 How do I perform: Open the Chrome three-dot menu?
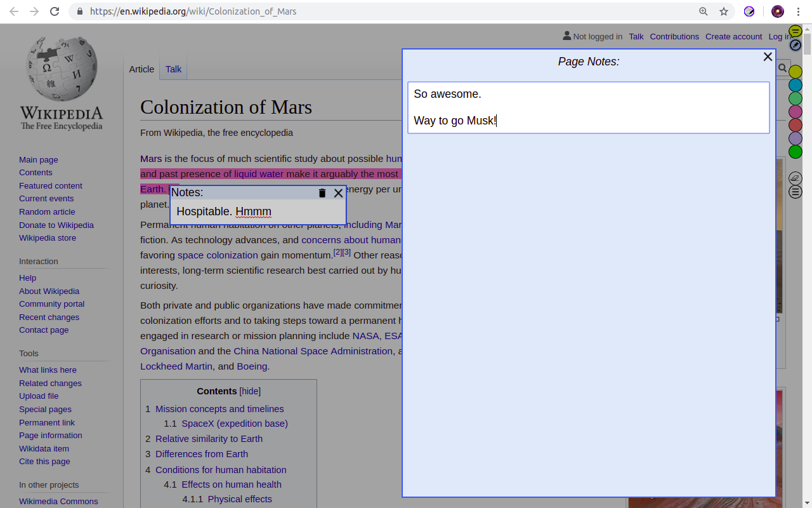[797, 11]
